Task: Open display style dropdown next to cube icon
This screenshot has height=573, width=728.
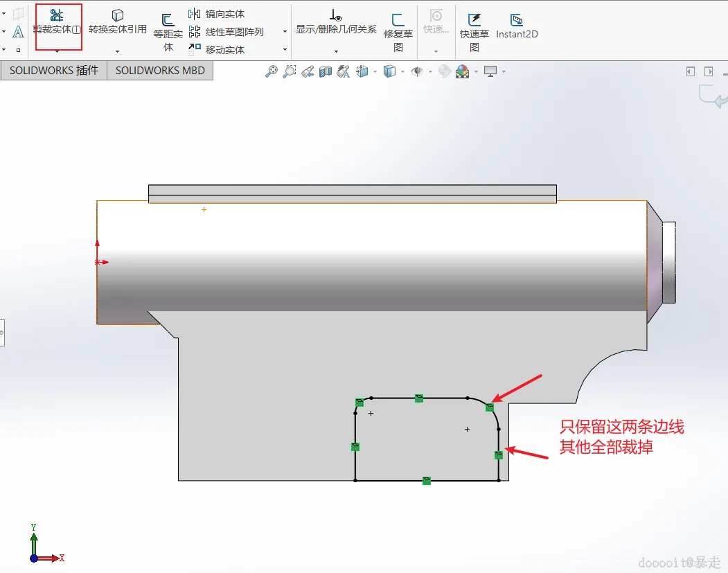Action: tap(402, 71)
